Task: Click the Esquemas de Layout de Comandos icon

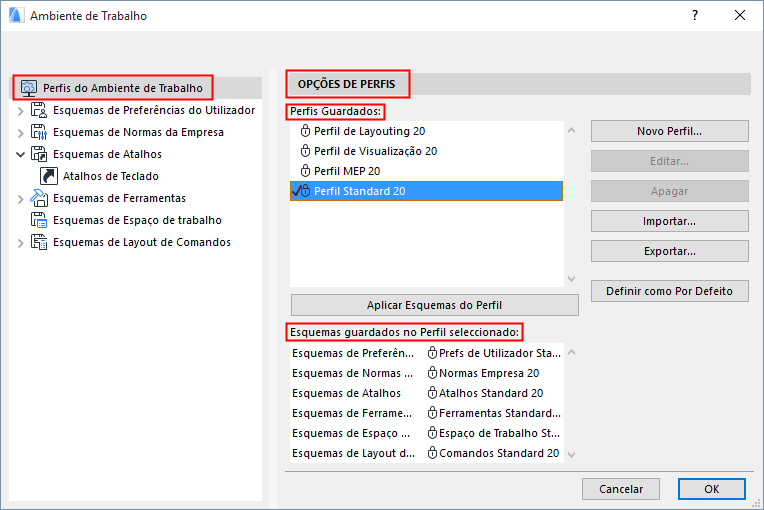Action: click(x=40, y=242)
